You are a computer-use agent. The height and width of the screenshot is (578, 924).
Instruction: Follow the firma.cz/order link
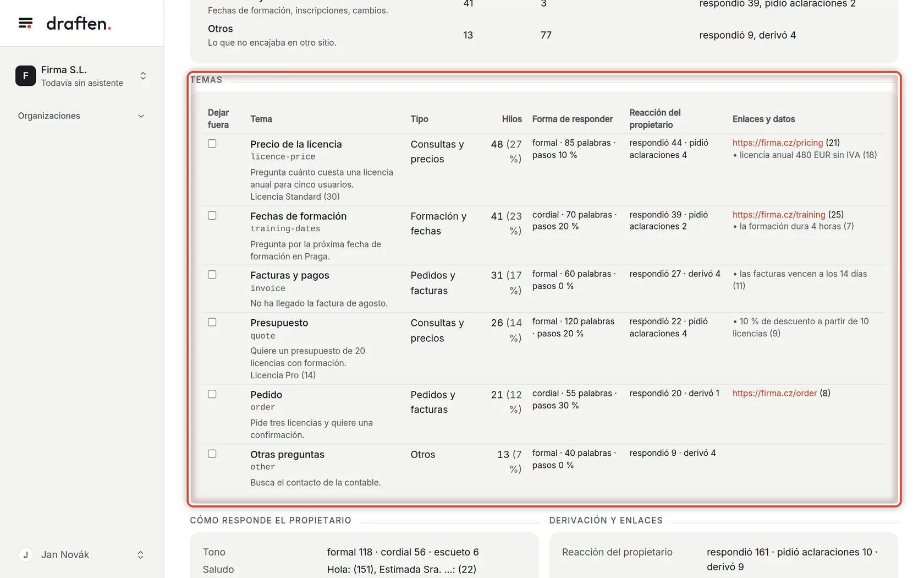coord(774,394)
